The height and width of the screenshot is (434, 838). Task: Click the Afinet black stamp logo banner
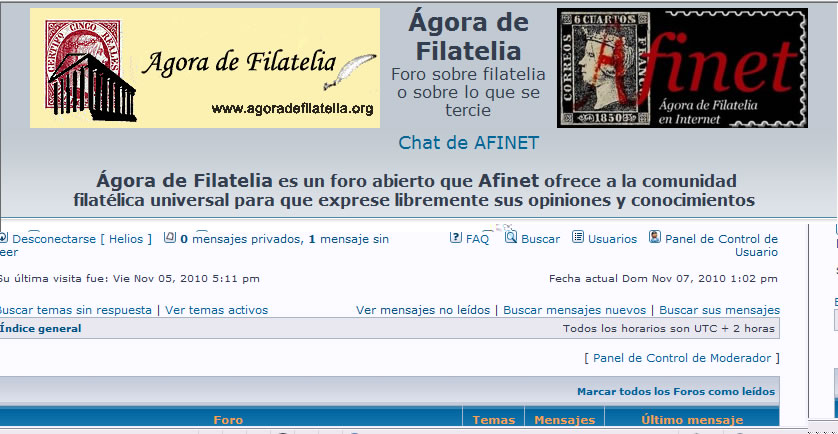[x=682, y=68]
